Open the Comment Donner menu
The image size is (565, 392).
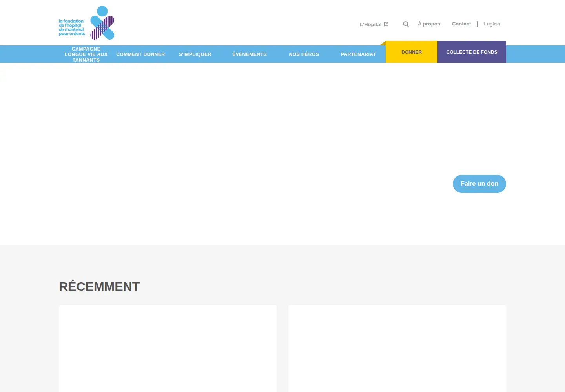(140, 54)
